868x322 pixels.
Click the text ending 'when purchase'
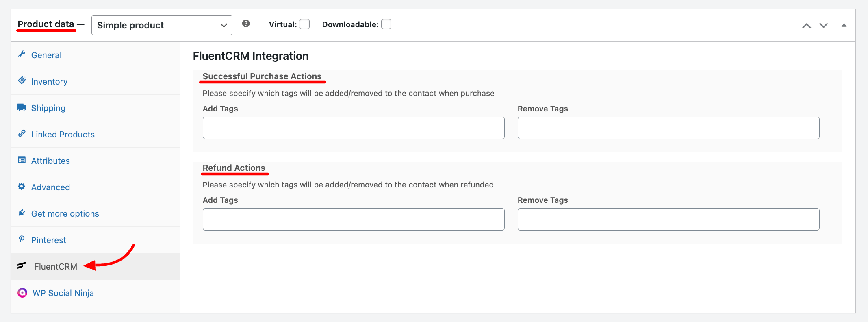coord(348,93)
